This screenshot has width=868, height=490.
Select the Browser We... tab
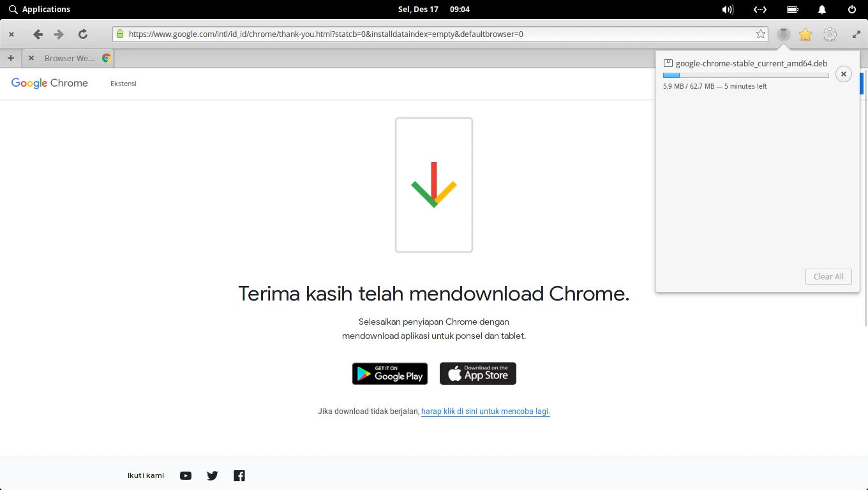click(69, 58)
